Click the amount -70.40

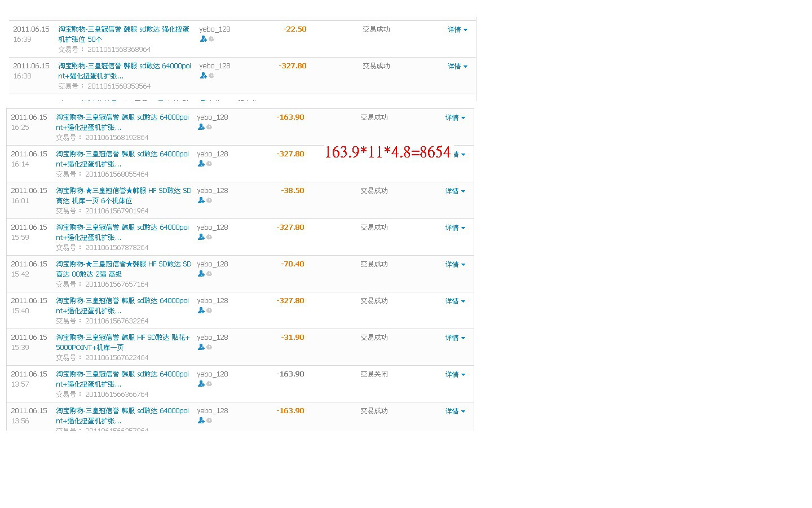point(293,264)
